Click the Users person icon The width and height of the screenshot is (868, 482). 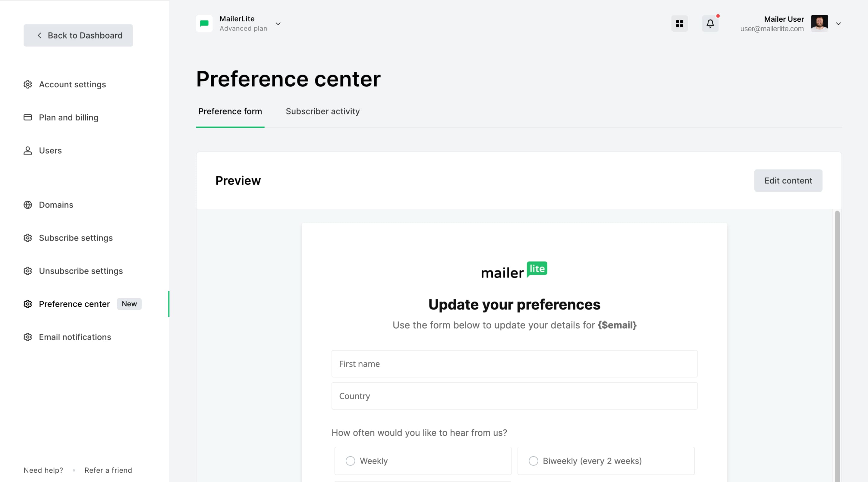tap(28, 151)
